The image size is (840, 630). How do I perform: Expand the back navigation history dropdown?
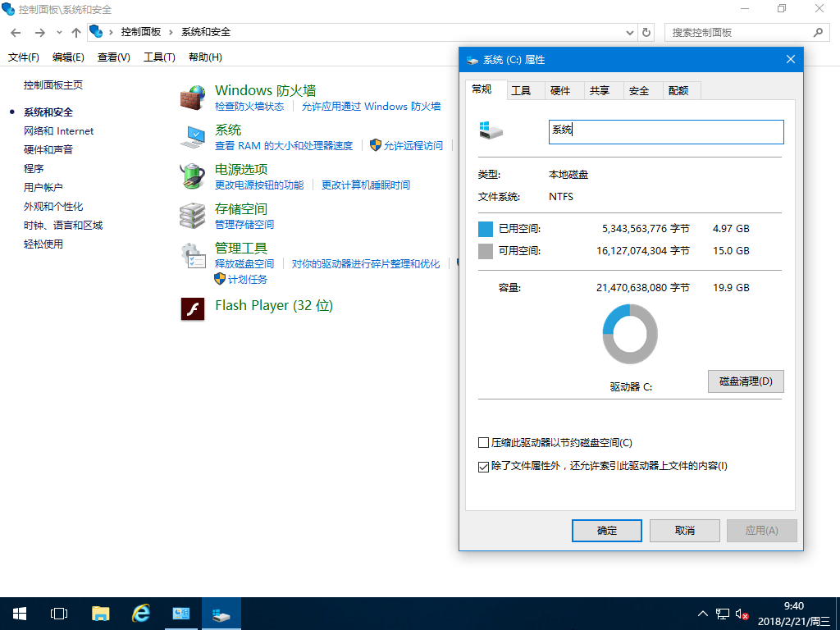point(58,33)
